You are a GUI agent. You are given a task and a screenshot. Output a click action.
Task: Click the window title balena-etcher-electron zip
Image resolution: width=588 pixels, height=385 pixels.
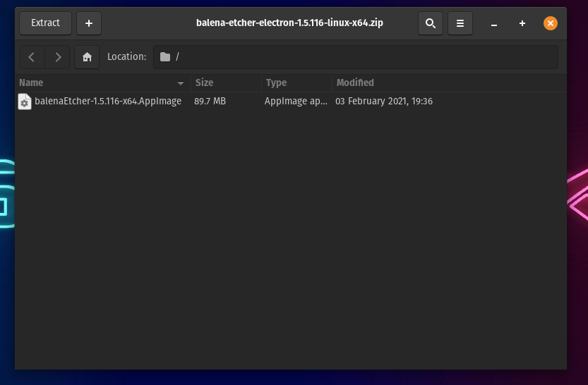289,23
